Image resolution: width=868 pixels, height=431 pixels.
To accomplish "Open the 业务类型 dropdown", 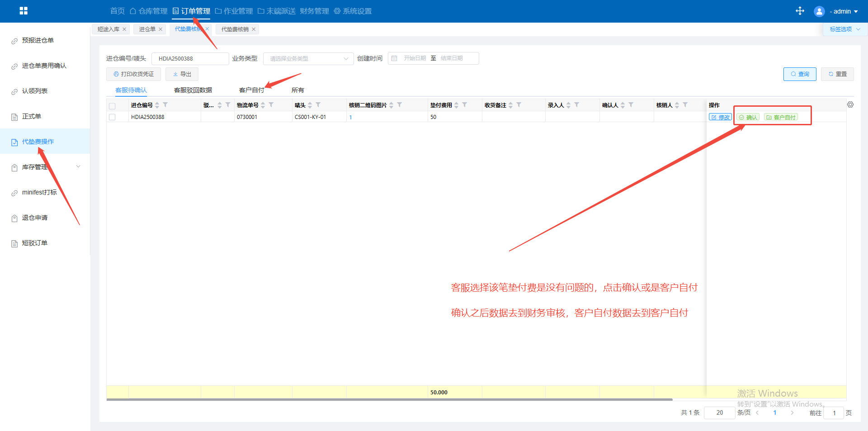I will tap(308, 59).
